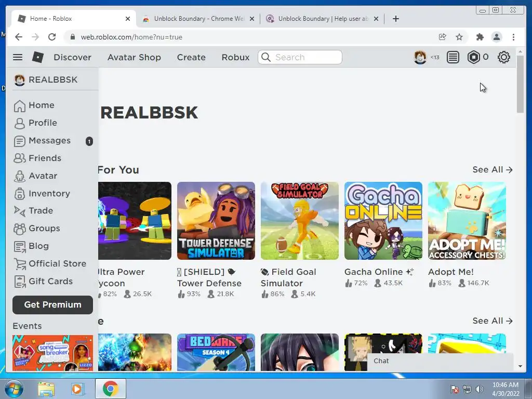
Task: Open Chrome three-dot menu
Action: (x=514, y=37)
